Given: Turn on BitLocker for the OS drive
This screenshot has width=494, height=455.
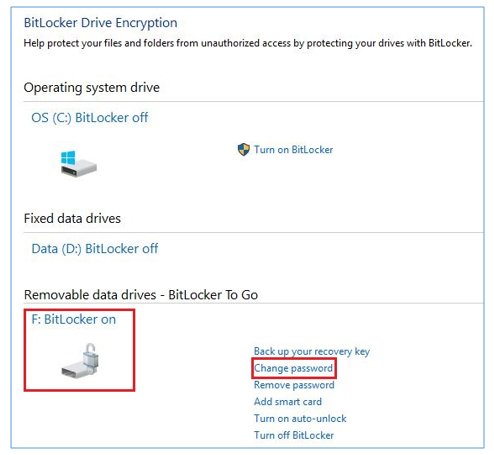Looking at the screenshot, I should click(293, 150).
